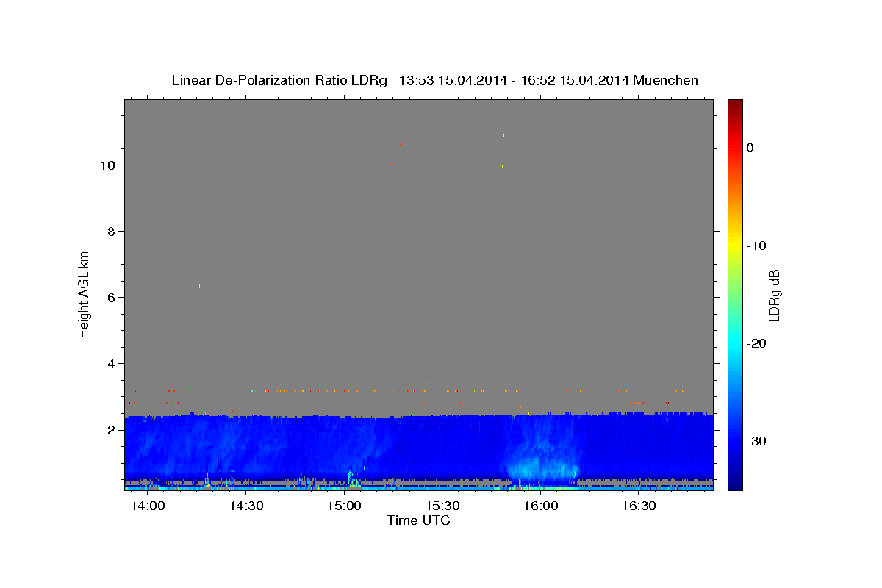
Task: Click the 4 km height tick label
Action: pos(112,364)
